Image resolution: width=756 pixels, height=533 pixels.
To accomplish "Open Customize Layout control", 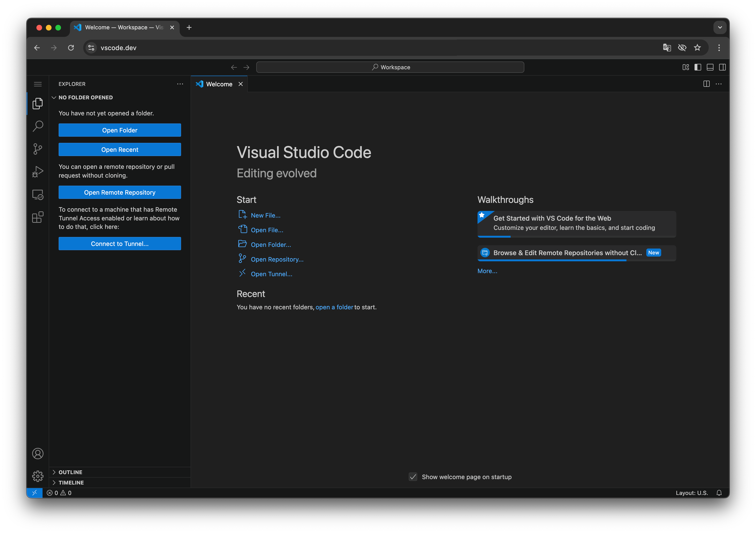I will click(x=686, y=67).
